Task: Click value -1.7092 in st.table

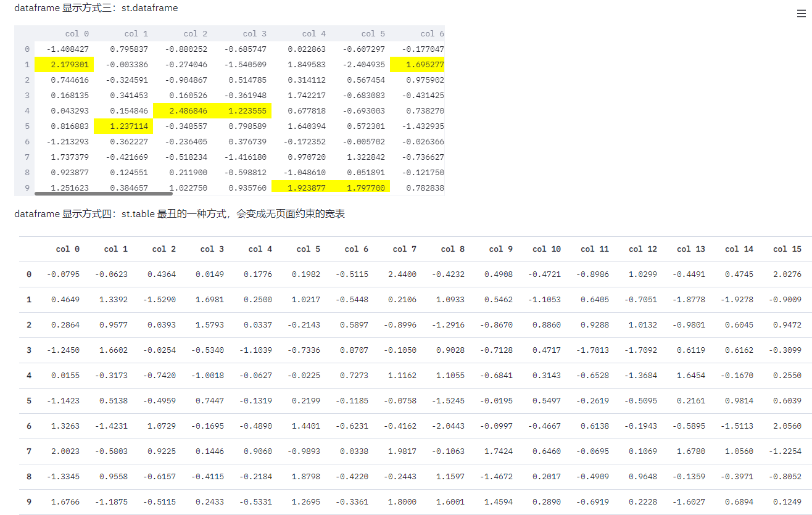Action: 640,350
